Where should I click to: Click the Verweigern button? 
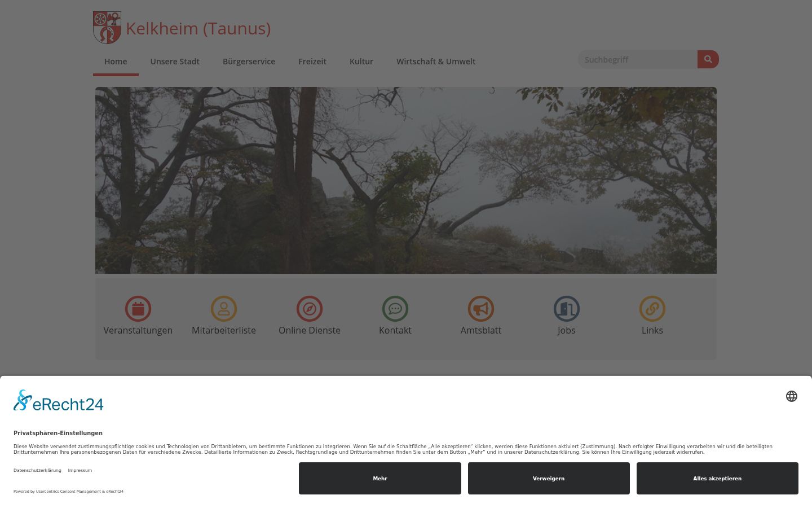coord(549,478)
